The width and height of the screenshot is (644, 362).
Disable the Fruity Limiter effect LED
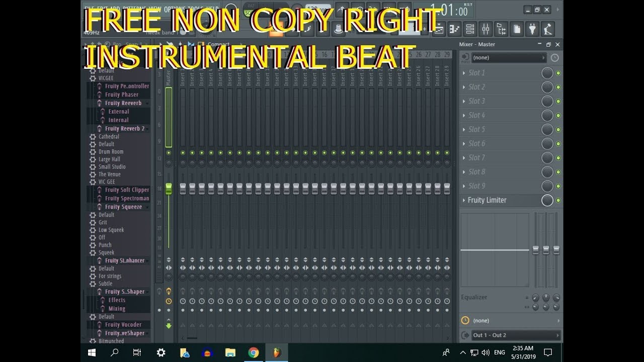pyautogui.click(x=558, y=201)
